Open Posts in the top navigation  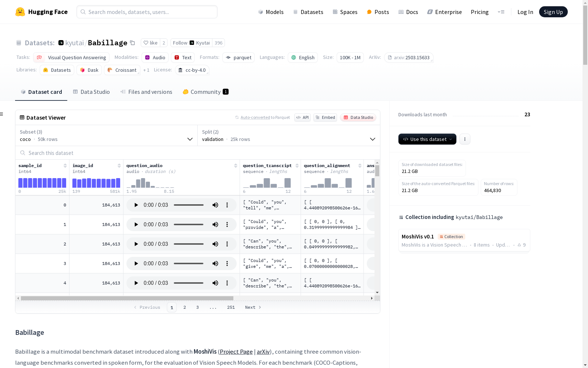point(378,12)
